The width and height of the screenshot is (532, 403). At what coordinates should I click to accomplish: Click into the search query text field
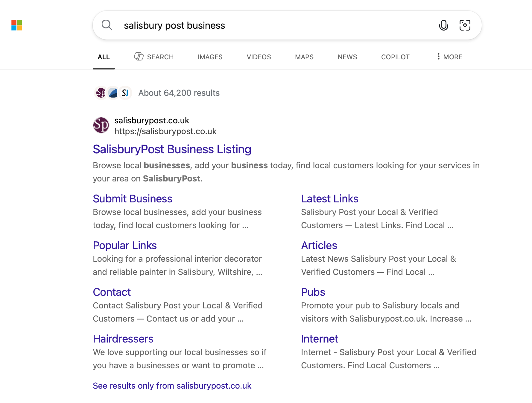269,25
